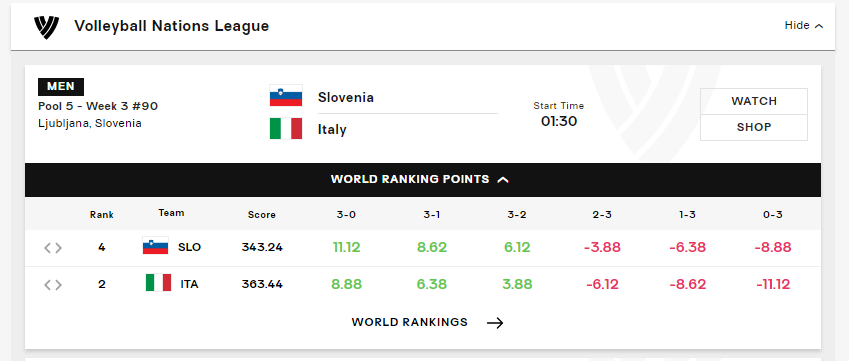Open the WATCH button
Screen dimensions: 849x361
click(754, 101)
